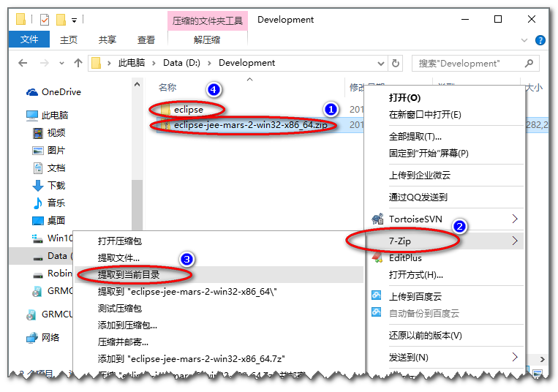Click the new folder icon in quick access toolbar
The width and height of the screenshot is (558, 392).
click(x=61, y=20)
